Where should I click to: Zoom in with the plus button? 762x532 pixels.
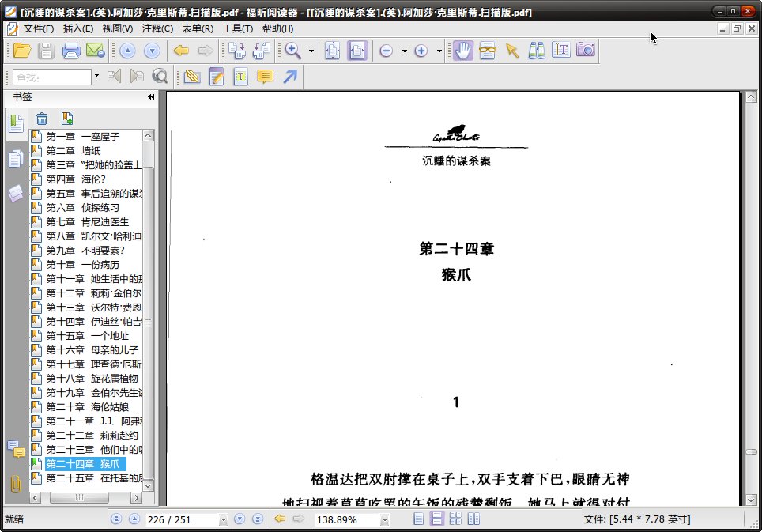(x=421, y=51)
